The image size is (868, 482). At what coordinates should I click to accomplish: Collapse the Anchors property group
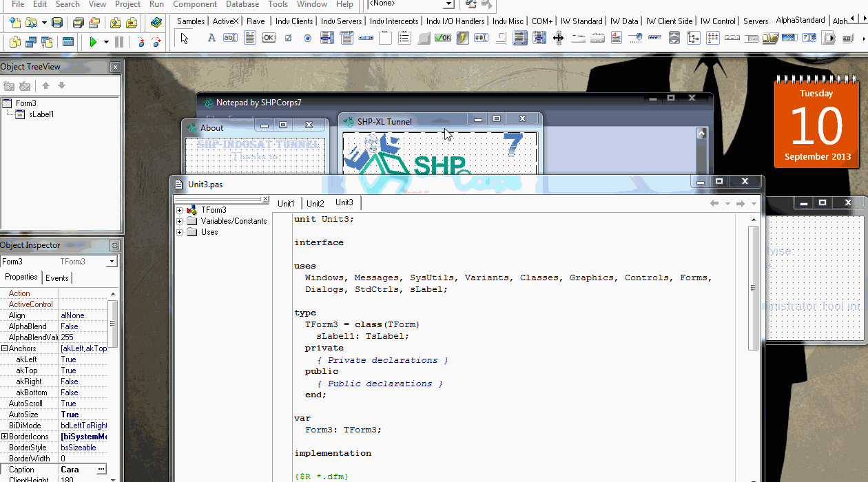tap(4, 348)
